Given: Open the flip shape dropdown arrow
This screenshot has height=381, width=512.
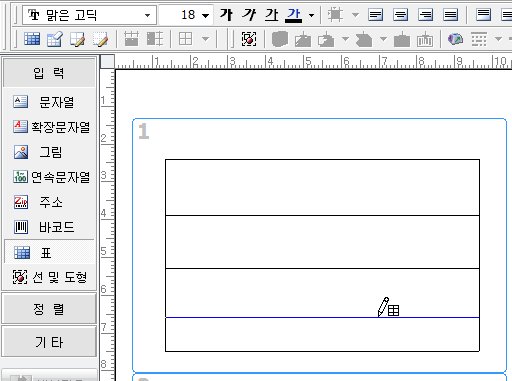Looking at the screenshot, I should (383, 39).
